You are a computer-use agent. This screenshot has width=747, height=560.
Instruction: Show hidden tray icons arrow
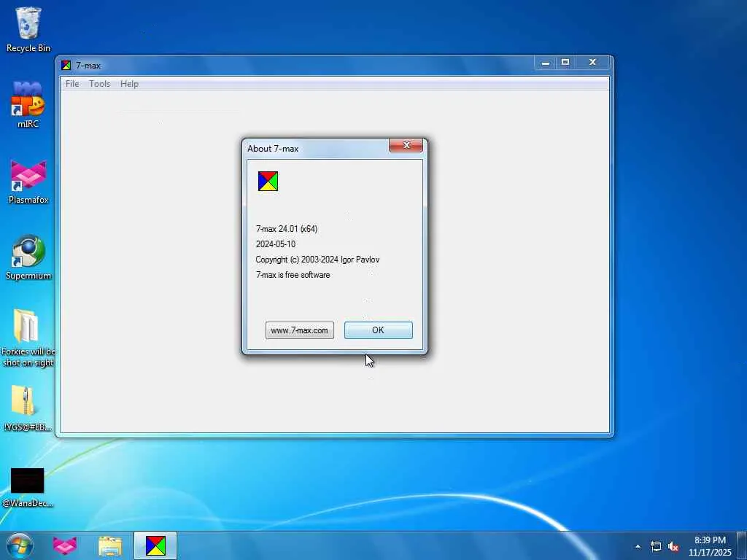point(638,546)
